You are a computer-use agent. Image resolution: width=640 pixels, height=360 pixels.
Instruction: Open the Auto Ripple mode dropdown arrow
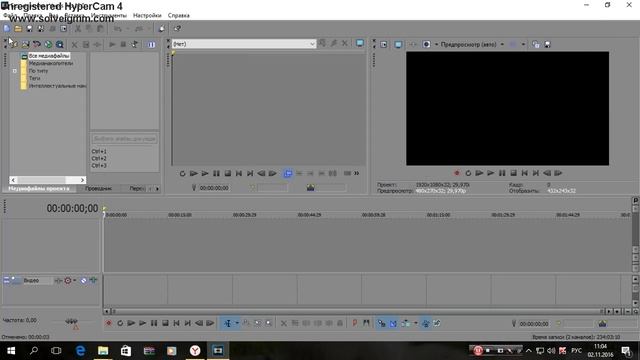(416, 323)
